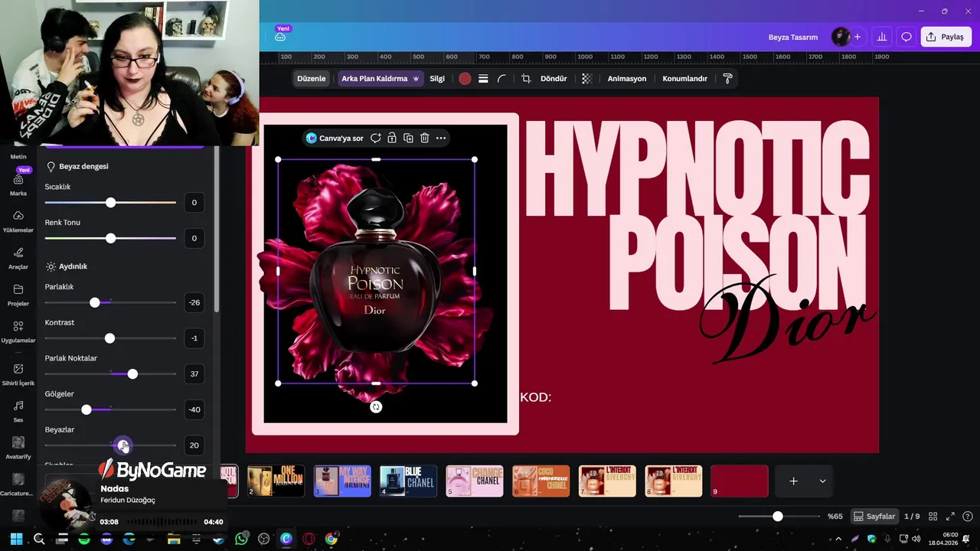Select the Blue Chanel page 4 thumbnail
The image size is (980, 551).
[408, 481]
